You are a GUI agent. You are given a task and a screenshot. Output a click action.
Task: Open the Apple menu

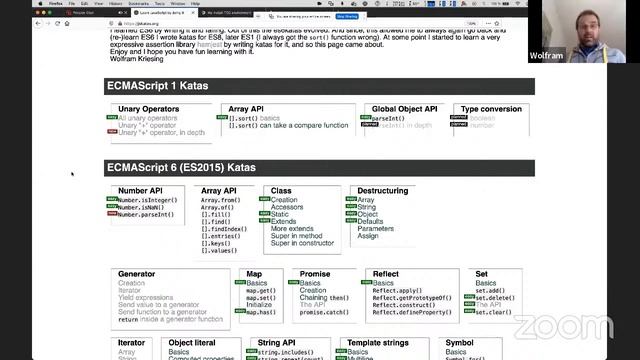[40, 4]
